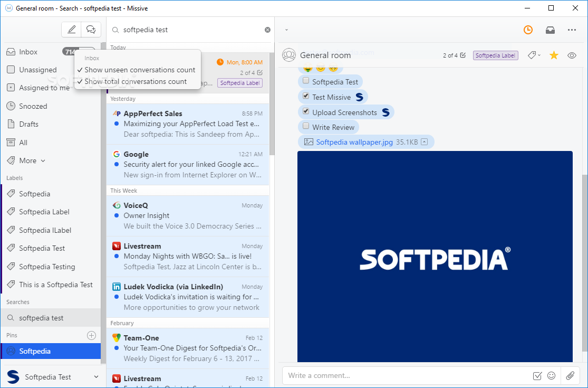Add a new pin with the plus icon
Viewport: 588px width, 388px height.
pos(92,335)
